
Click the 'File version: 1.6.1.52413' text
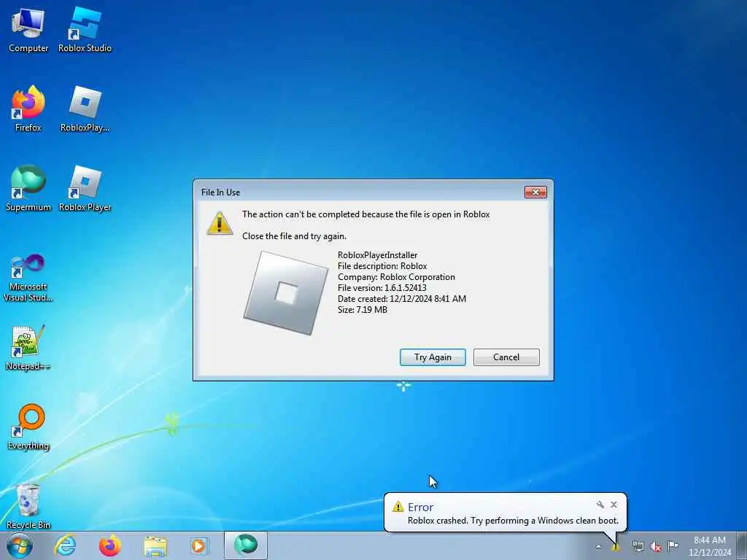point(382,288)
